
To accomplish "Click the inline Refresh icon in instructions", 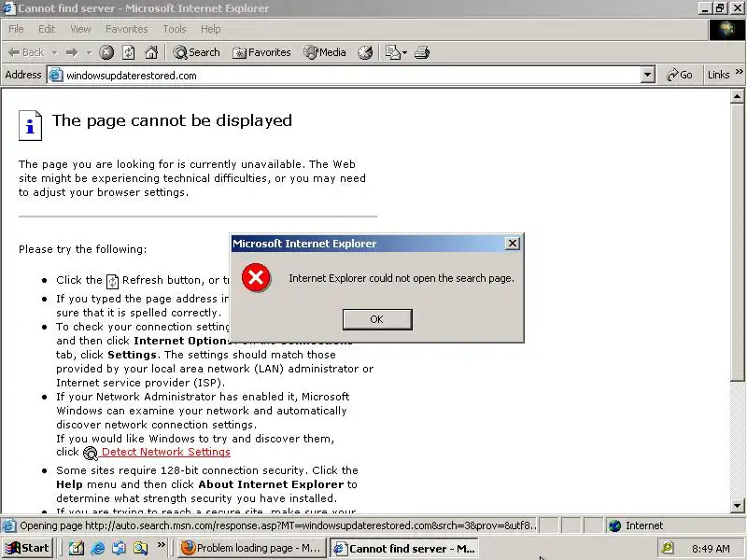I will pos(112,282).
